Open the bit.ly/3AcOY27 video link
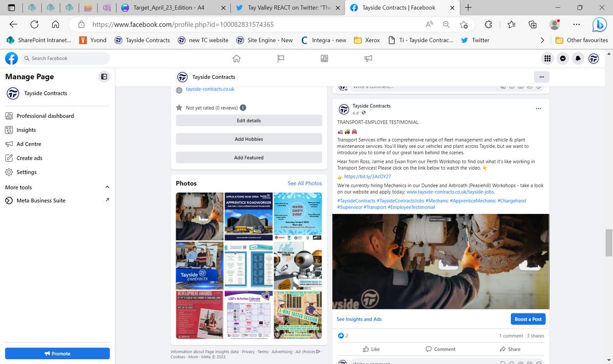Screen dimensions: 613x364 click(367, 176)
